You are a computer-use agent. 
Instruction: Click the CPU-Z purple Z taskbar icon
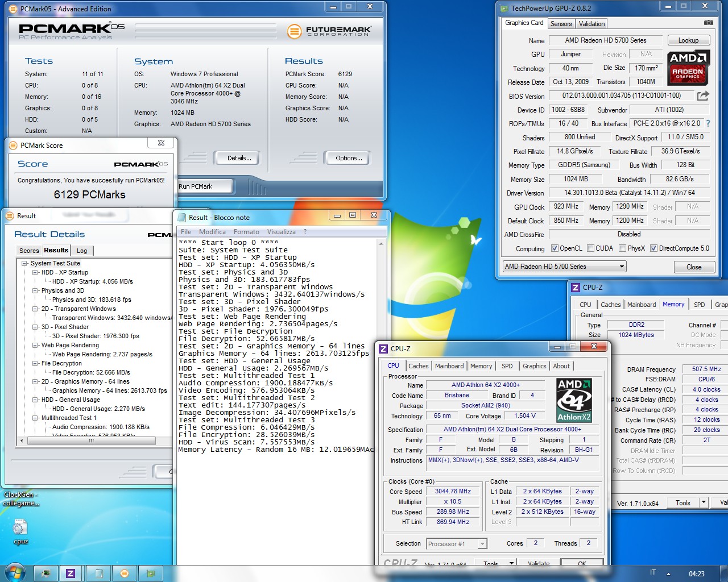[71, 573]
